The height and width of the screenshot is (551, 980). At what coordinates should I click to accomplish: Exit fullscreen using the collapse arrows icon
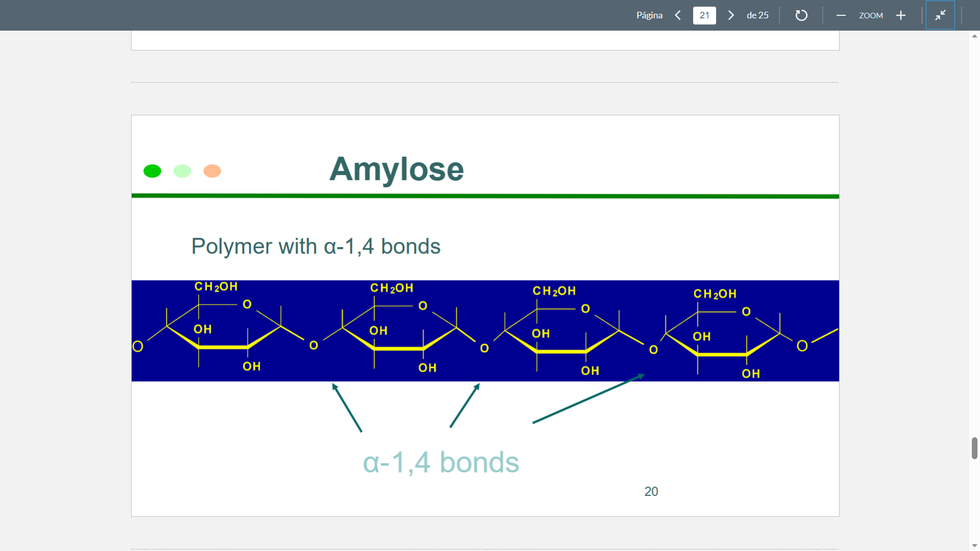click(940, 15)
